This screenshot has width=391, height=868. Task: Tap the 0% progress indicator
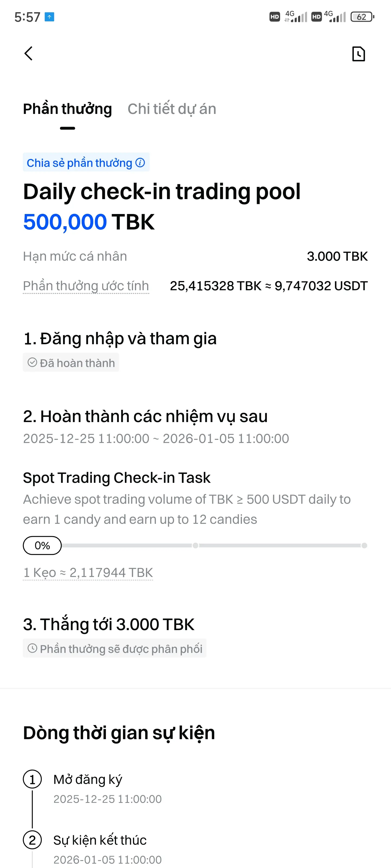(x=42, y=545)
